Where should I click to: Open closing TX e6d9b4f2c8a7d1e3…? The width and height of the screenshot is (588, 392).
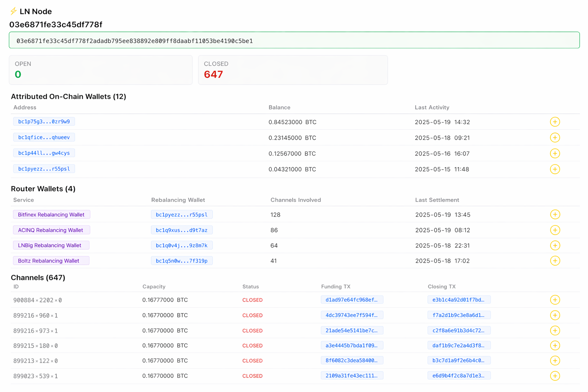(459, 376)
